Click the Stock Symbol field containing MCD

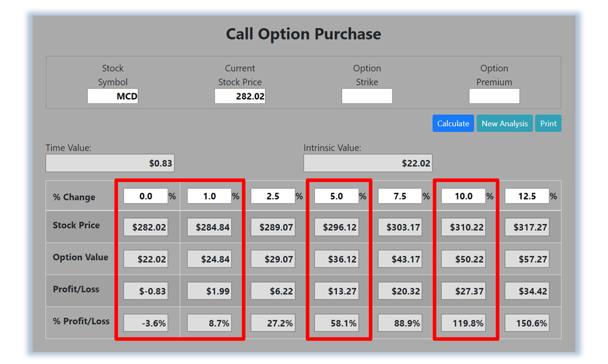pos(113,96)
